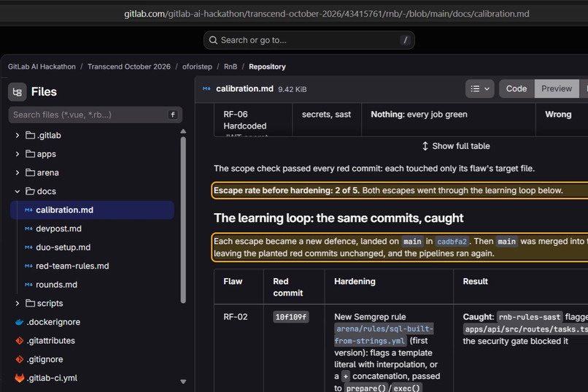588x392 pixels.
Task: Focus the Search files input
Action: click(x=96, y=115)
